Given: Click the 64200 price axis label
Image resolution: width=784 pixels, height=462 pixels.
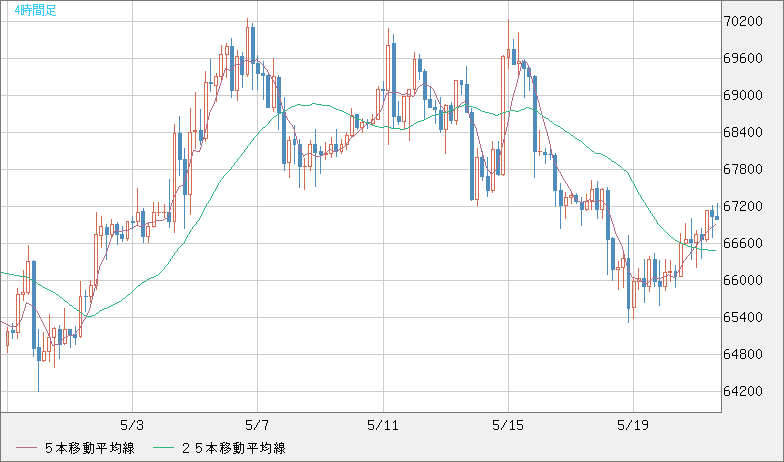Looking at the screenshot, I should (743, 391).
